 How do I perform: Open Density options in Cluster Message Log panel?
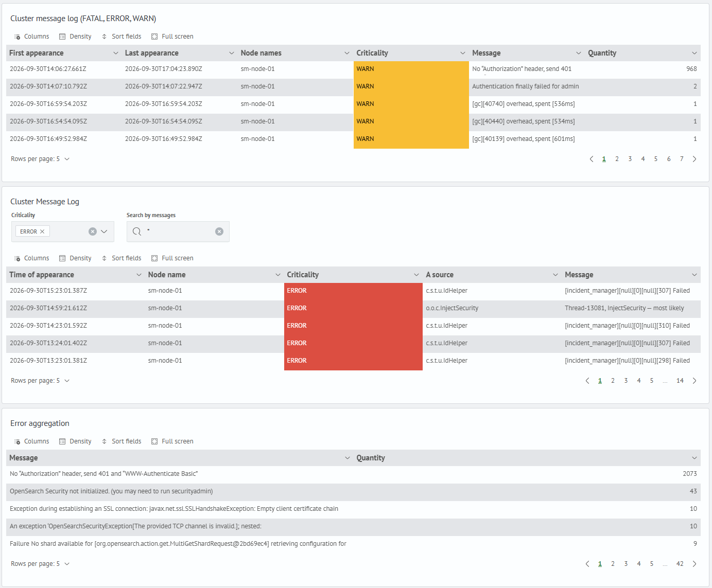pos(75,258)
